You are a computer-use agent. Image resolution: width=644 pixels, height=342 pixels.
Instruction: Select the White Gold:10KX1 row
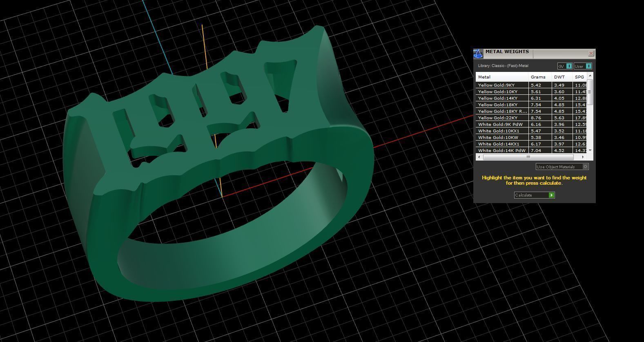[532, 131]
